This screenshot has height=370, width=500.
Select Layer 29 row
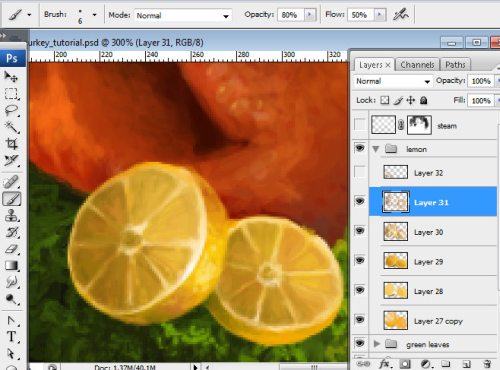[x=433, y=261]
